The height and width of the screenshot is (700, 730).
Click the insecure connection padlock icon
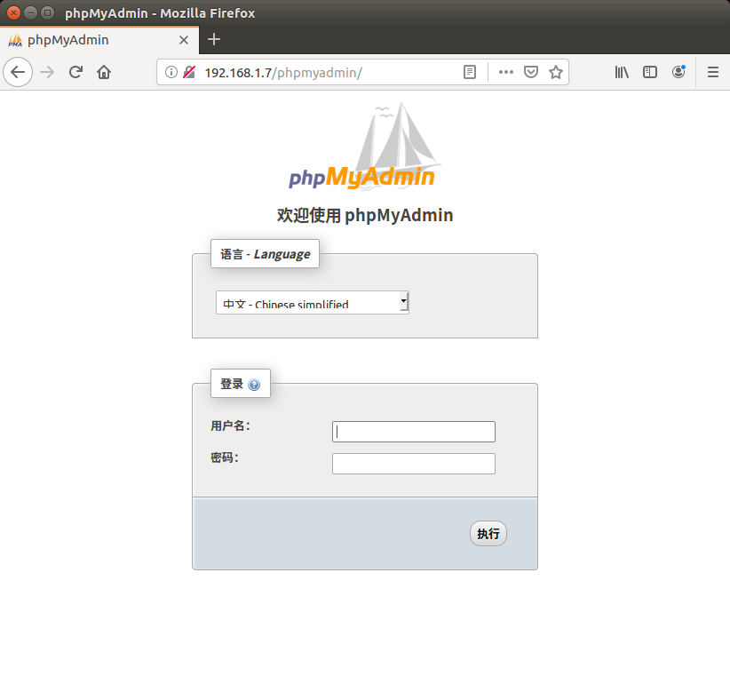click(x=189, y=72)
